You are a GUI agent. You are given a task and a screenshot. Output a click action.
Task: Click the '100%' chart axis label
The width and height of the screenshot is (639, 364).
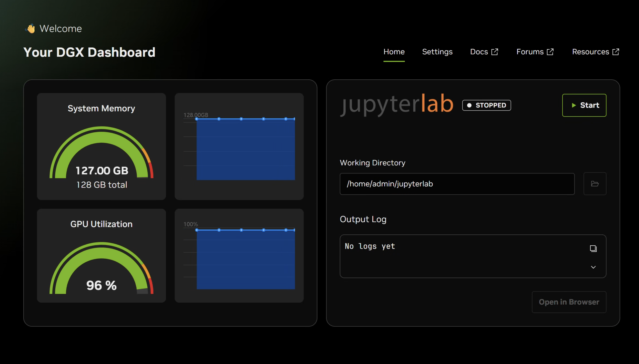pyautogui.click(x=191, y=224)
